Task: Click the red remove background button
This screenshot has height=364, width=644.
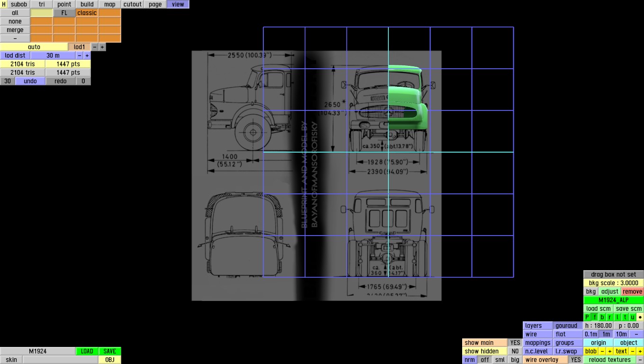Action: point(633,291)
